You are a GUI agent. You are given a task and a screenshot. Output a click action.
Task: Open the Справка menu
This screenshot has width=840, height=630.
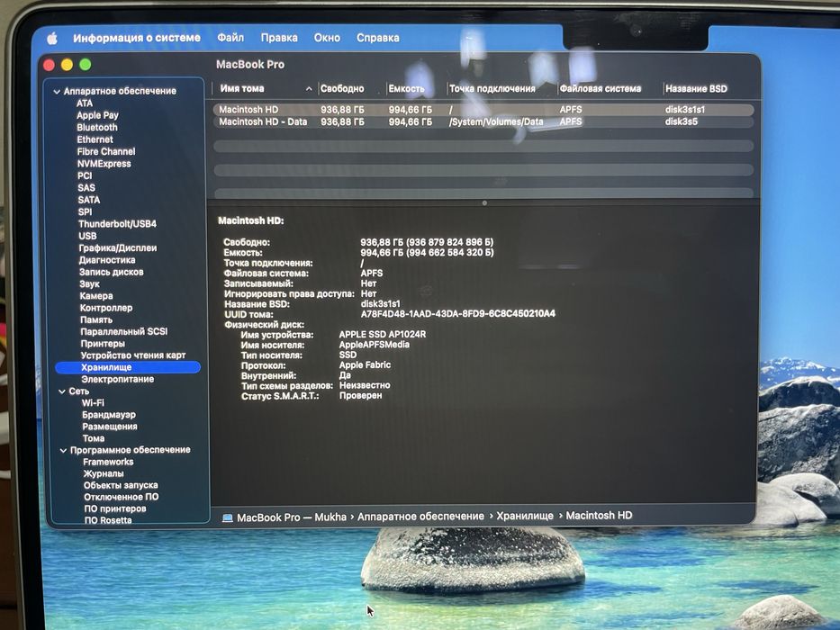pyautogui.click(x=377, y=38)
